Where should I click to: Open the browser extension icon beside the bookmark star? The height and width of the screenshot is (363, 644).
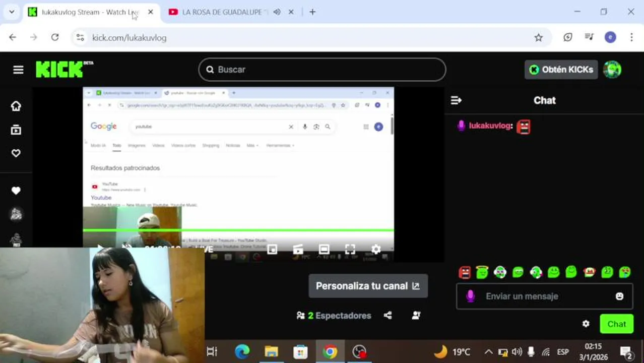coord(568,37)
